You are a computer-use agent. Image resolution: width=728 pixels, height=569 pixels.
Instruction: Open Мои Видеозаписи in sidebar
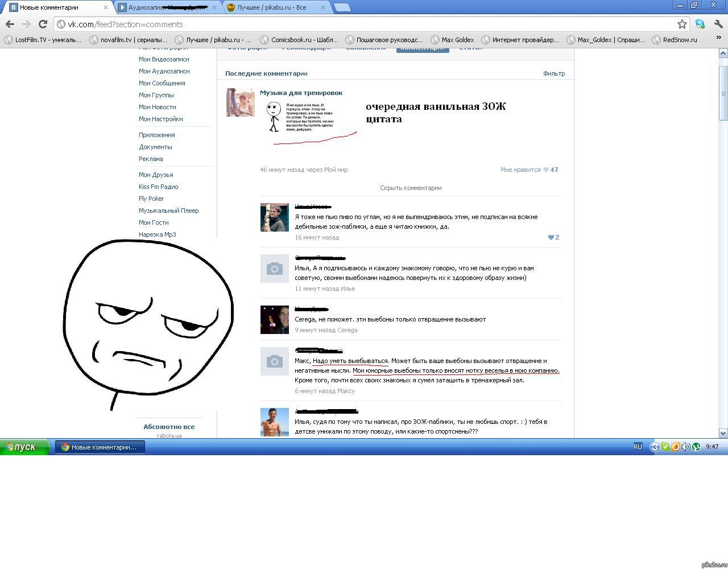click(x=164, y=59)
